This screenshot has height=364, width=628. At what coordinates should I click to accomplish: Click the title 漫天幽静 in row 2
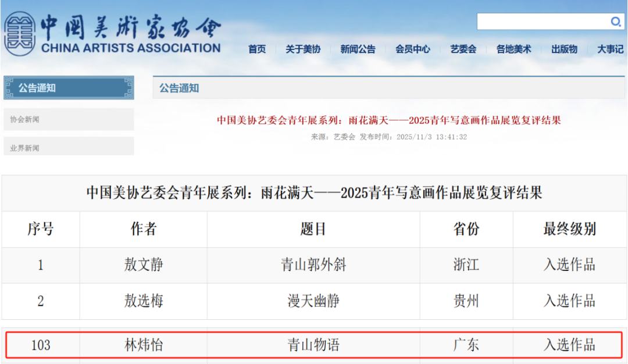(313, 301)
